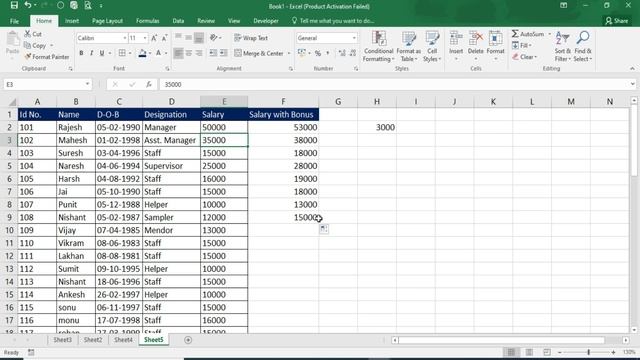The image size is (640, 360).
Task: Increase font size with larger A icon
Action: pos(154,38)
